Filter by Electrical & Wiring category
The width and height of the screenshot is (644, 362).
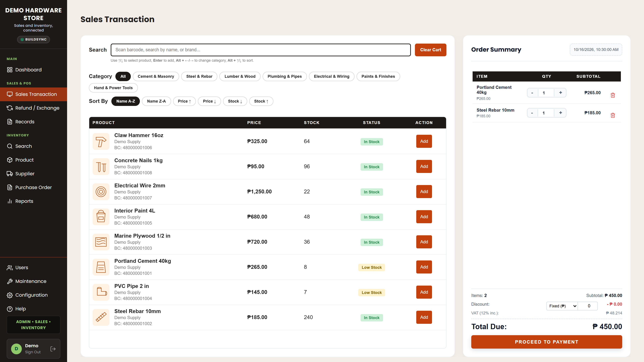click(x=332, y=76)
